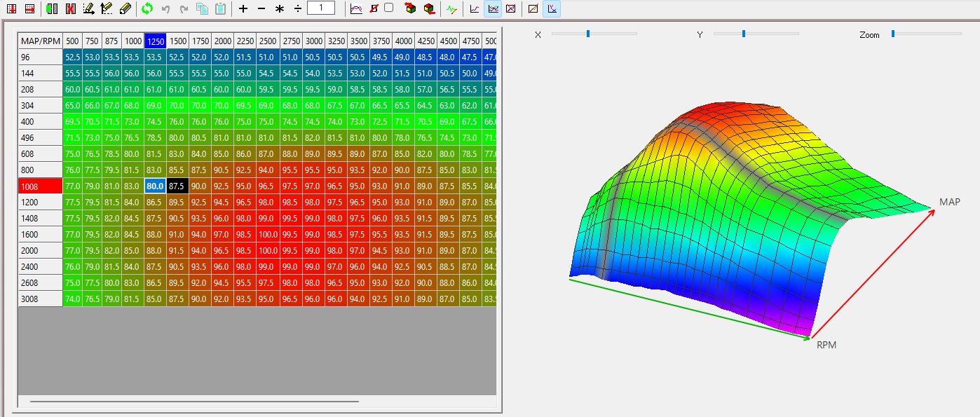This screenshot has height=417, width=980.
Task: Select the 1600 MAP row header
Action: coord(40,235)
